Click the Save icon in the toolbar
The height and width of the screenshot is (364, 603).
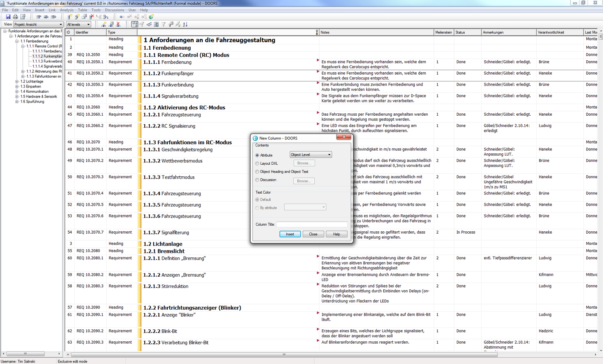(x=8, y=17)
